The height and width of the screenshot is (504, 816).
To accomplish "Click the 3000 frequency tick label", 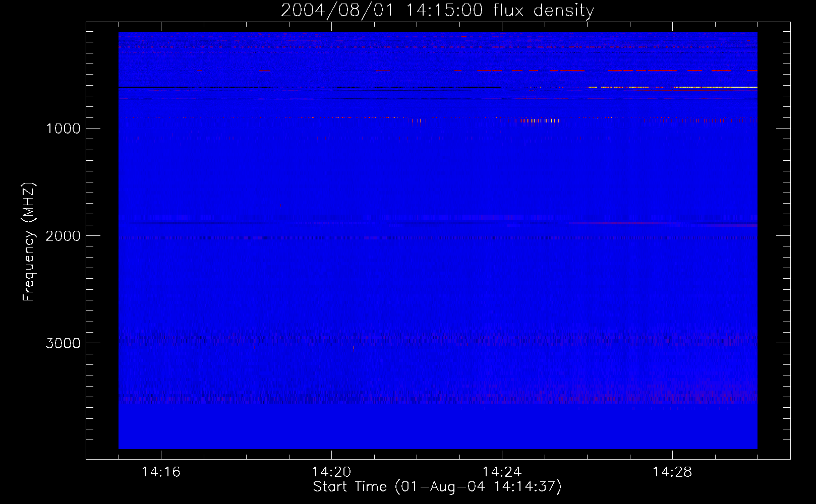I will (x=63, y=343).
